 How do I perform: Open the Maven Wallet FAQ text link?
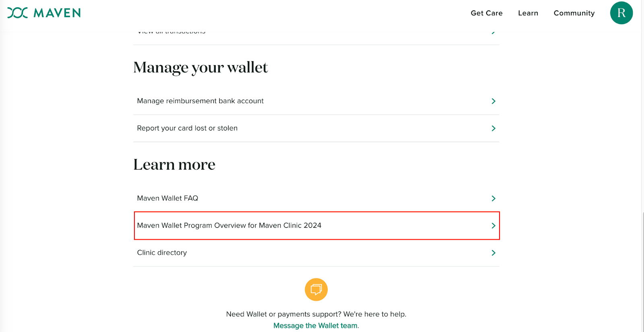pos(167,198)
